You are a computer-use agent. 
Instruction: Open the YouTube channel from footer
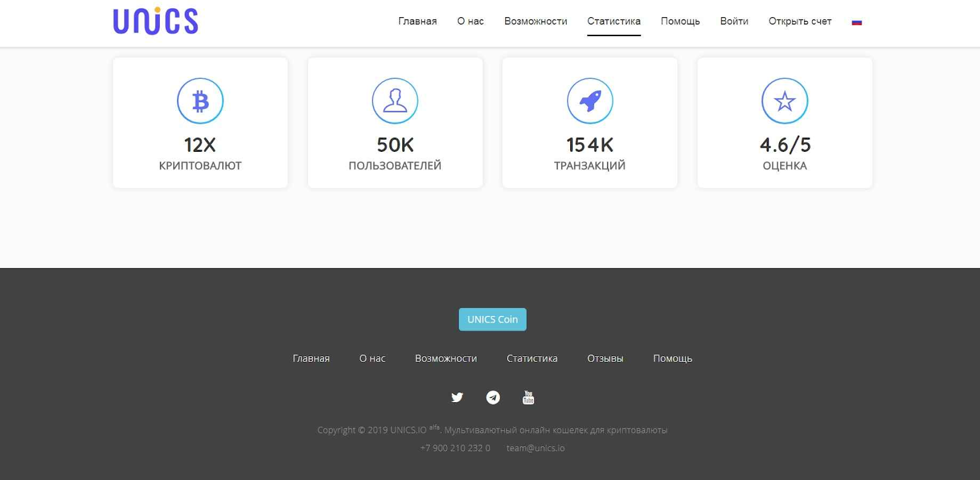(528, 397)
